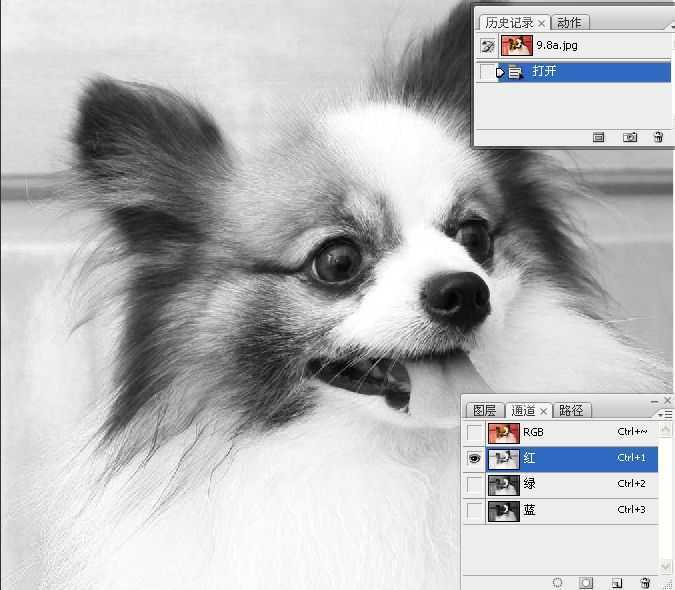Select the 蓝 channel thumbnail
The height and width of the screenshot is (590, 675).
[504, 511]
